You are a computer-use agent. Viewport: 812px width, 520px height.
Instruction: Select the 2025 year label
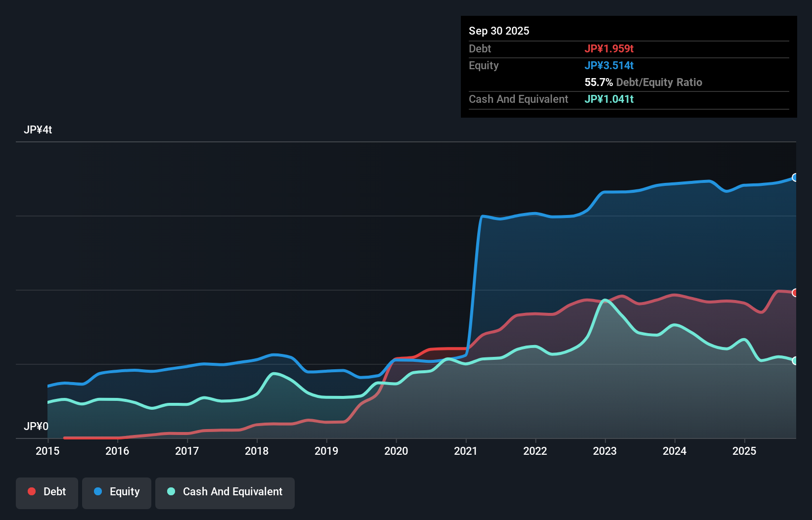click(x=745, y=451)
